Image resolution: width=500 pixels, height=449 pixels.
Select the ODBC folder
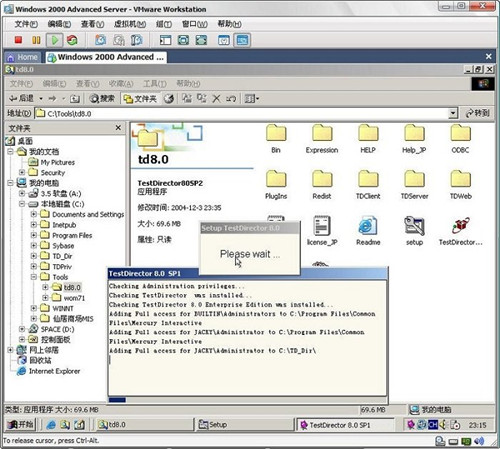460,139
